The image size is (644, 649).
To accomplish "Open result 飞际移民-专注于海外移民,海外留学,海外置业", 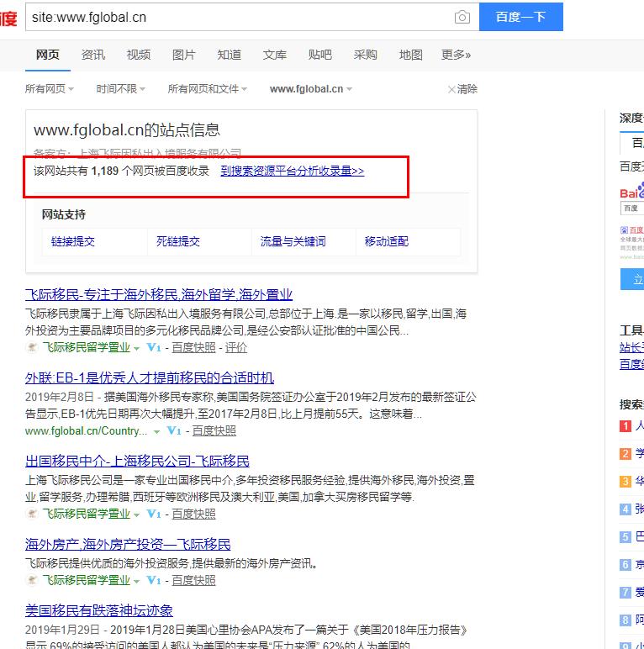I will click(159, 295).
